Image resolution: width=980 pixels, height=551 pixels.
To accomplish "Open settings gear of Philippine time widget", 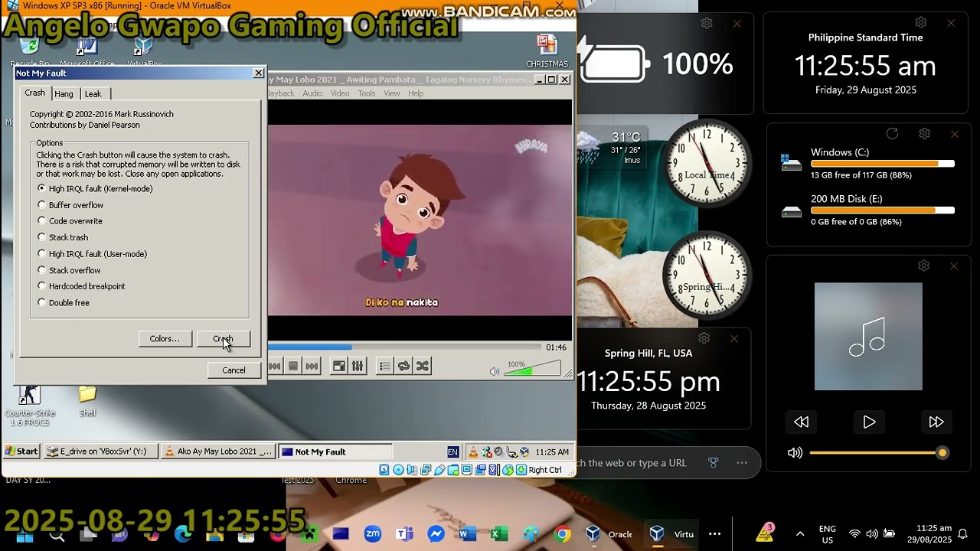I will click(x=921, y=23).
